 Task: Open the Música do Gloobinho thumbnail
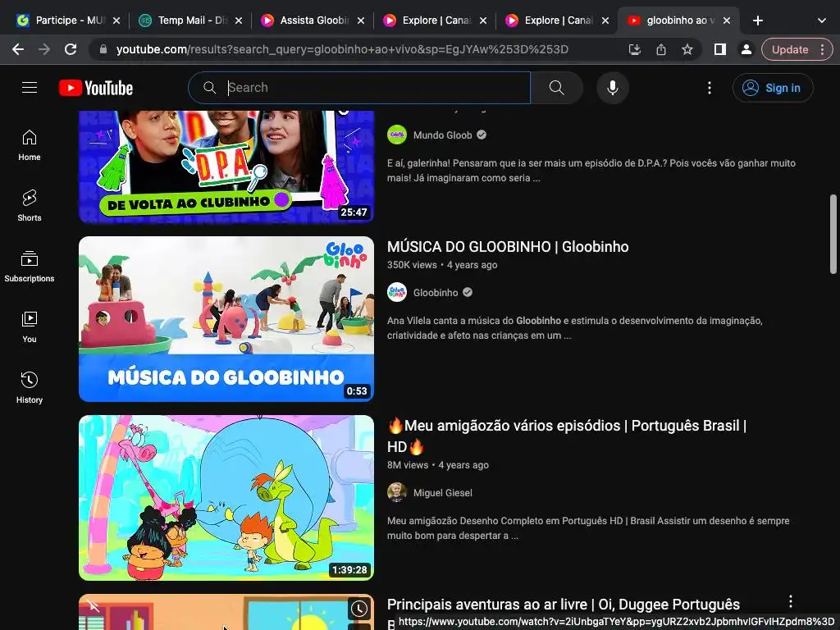(226, 319)
